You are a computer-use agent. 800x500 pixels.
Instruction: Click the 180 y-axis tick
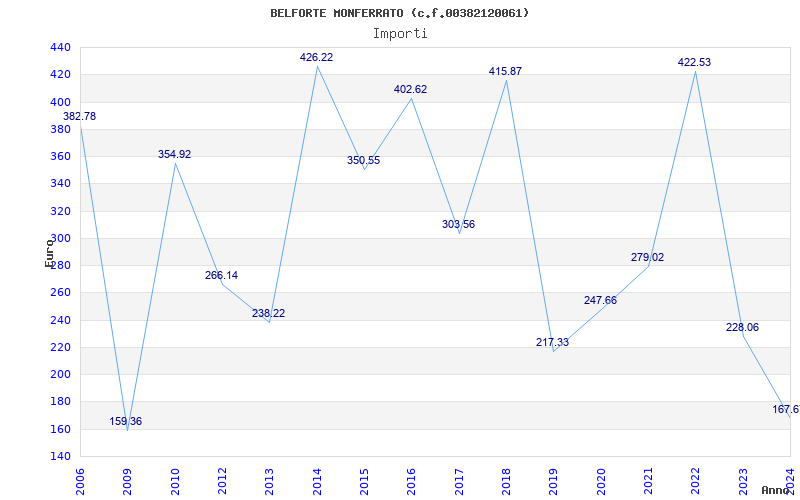(x=60, y=402)
